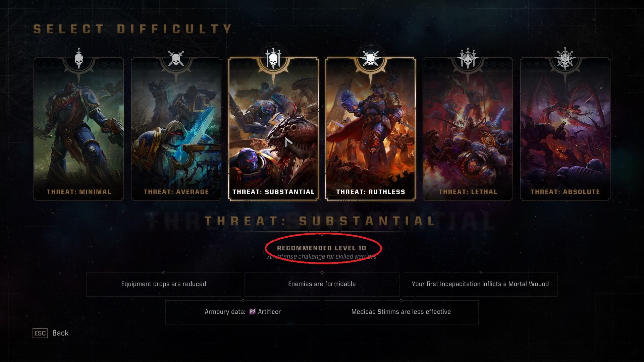Click the spiked skull emblem above Lethal

468,59
